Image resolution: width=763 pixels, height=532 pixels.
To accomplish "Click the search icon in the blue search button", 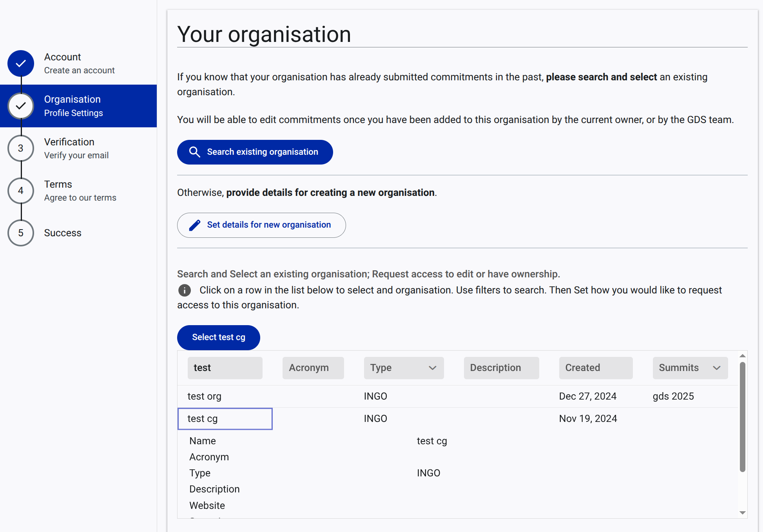I will 195,152.
